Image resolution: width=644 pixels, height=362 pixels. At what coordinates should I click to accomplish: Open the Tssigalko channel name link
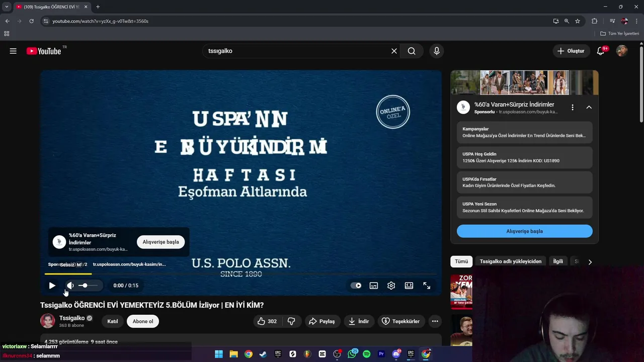(x=72, y=318)
